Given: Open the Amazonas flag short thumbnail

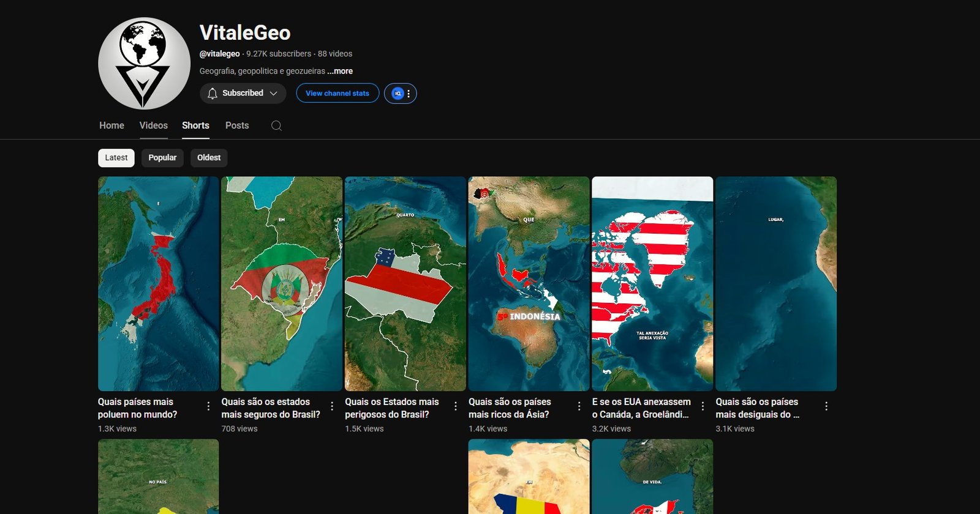Looking at the screenshot, I should coord(405,284).
